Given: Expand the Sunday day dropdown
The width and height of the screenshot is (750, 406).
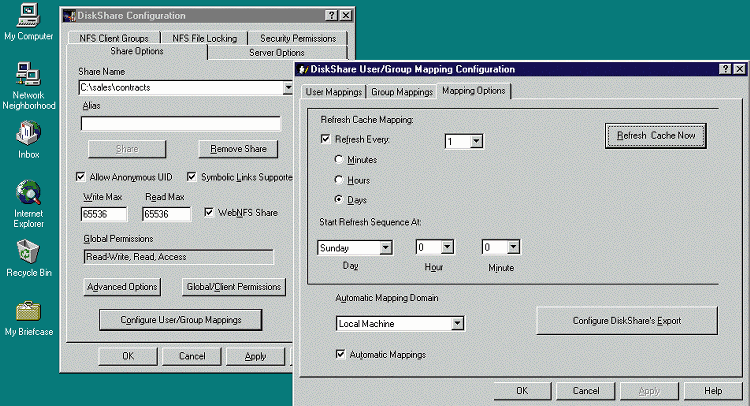Looking at the screenshot, I should coord(385,247).
